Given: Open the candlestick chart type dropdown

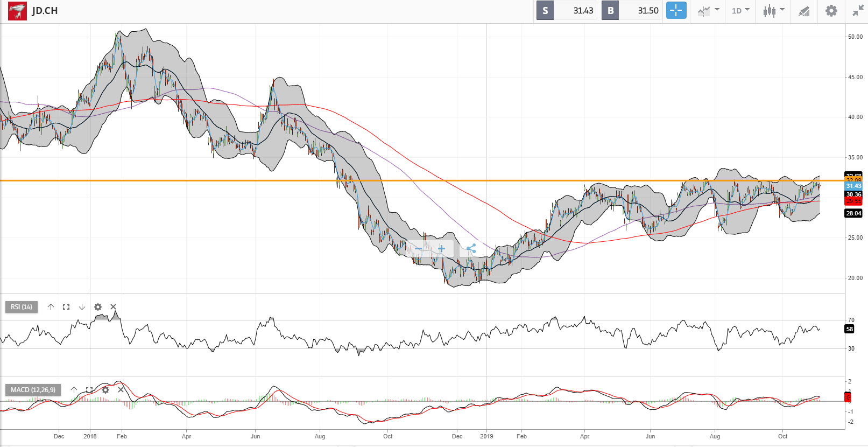Looking at the screenshot, I should 774,11.
